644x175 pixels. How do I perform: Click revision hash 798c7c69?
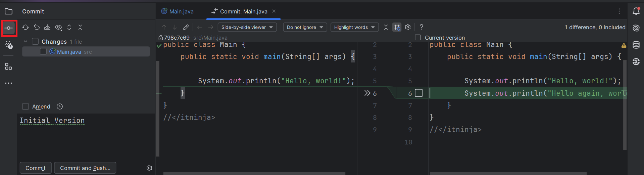177,38
